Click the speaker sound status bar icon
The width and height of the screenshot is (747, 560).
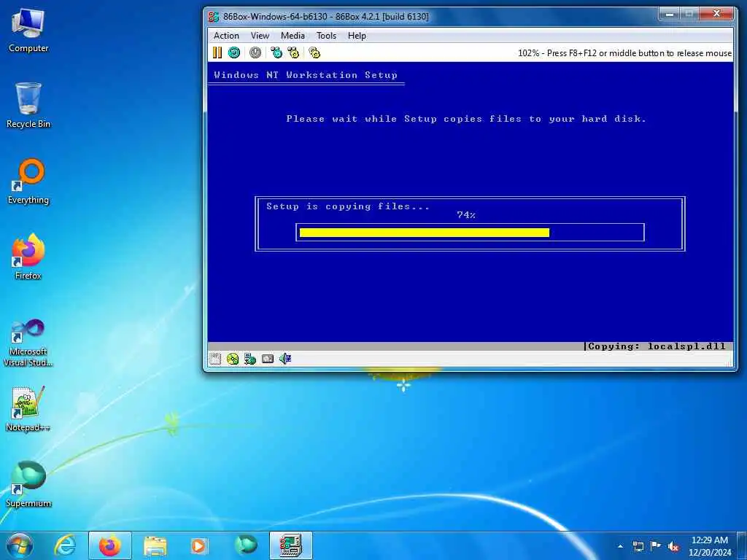(x=285, y=359)
